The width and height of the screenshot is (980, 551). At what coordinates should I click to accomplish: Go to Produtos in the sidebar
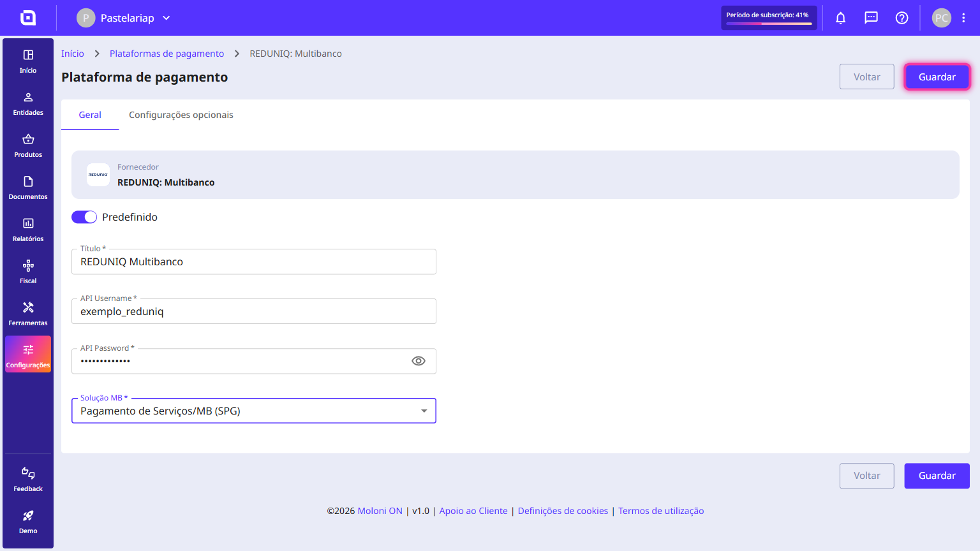[28, 145]
